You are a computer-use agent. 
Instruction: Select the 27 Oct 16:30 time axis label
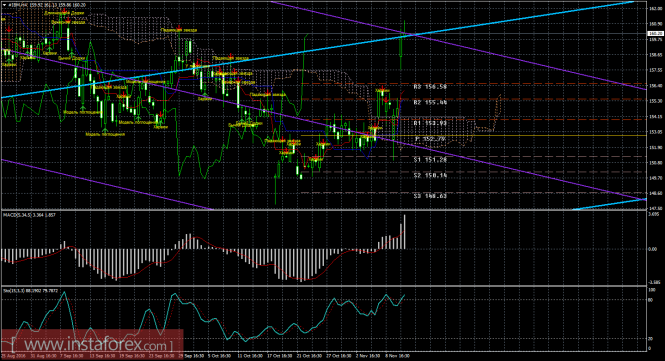[338, 356]
